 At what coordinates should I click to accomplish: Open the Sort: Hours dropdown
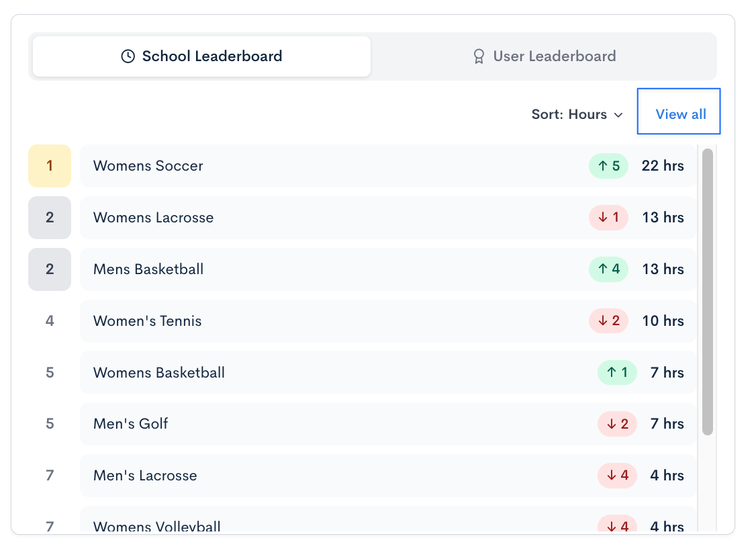tap(577, 114)
